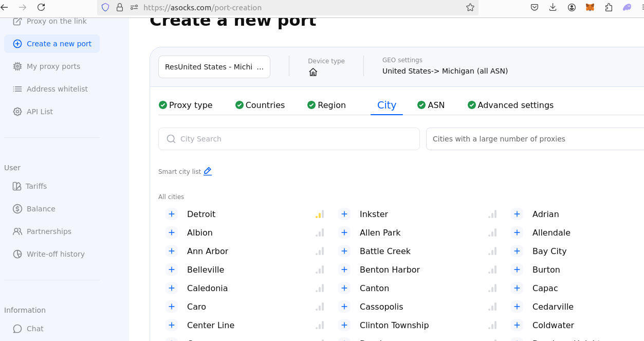Click the plus icon next to Battle Creek

344,251
